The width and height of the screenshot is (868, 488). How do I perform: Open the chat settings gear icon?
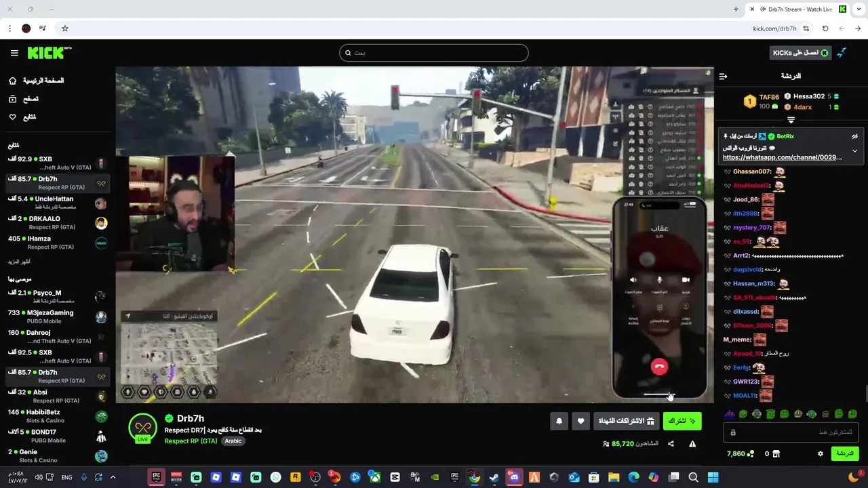[820, 453]
